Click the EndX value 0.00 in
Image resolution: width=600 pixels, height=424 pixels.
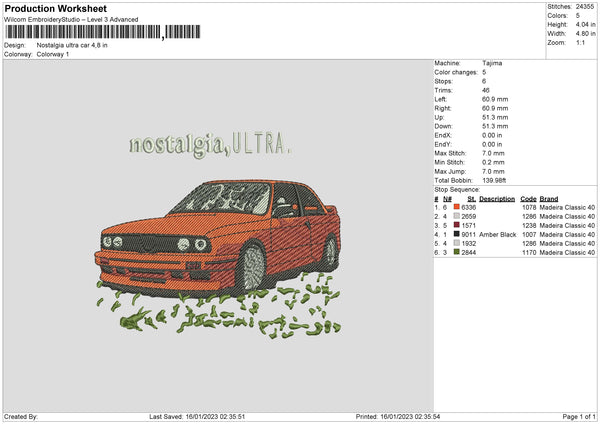pos(492,135)
